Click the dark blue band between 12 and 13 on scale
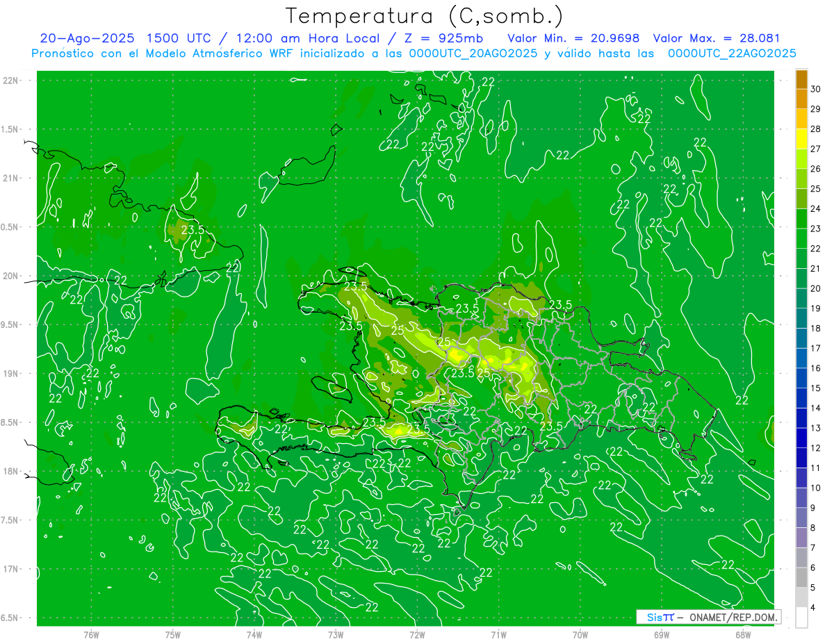The image size is (834, 644). point(801,438)
